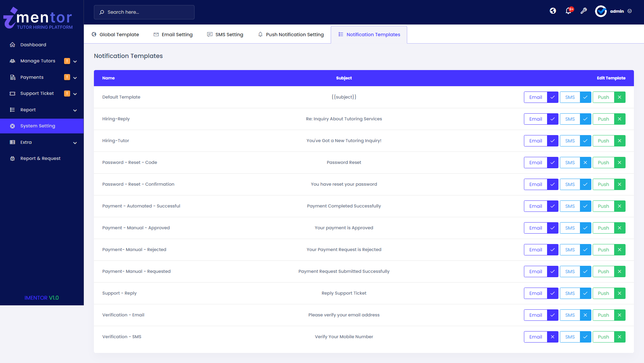
Task: Click the Support Ticket sidebar icon
Action: pyautogui.click(x=12, y=94)
